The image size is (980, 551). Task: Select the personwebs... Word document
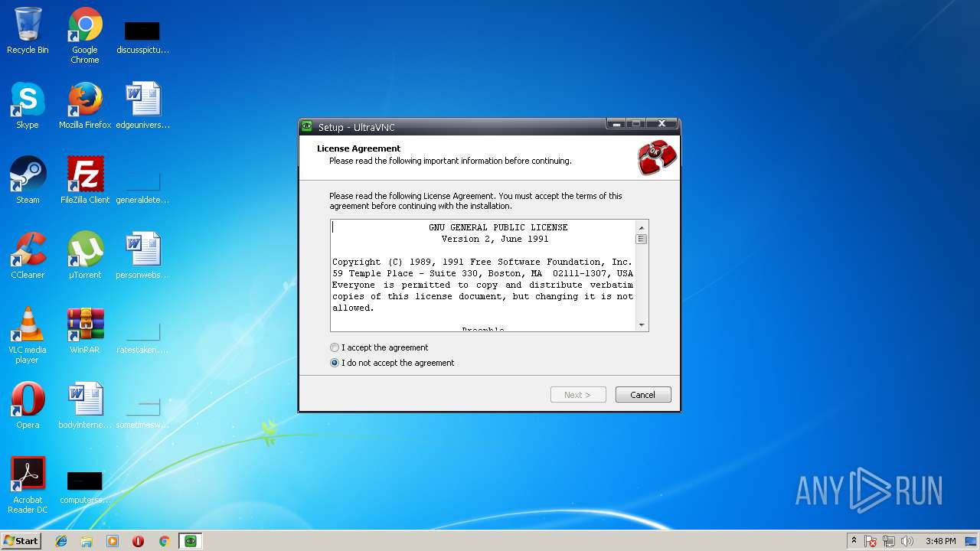(x=142, y=256)
